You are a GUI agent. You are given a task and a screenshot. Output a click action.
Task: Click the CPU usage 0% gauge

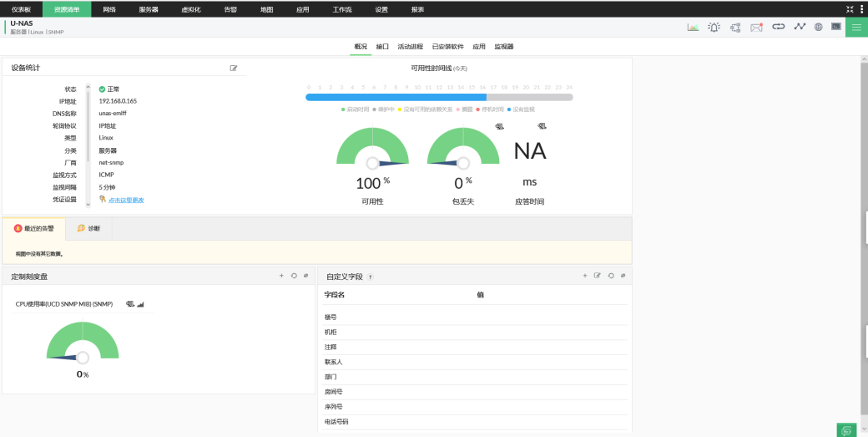[83, 341]
